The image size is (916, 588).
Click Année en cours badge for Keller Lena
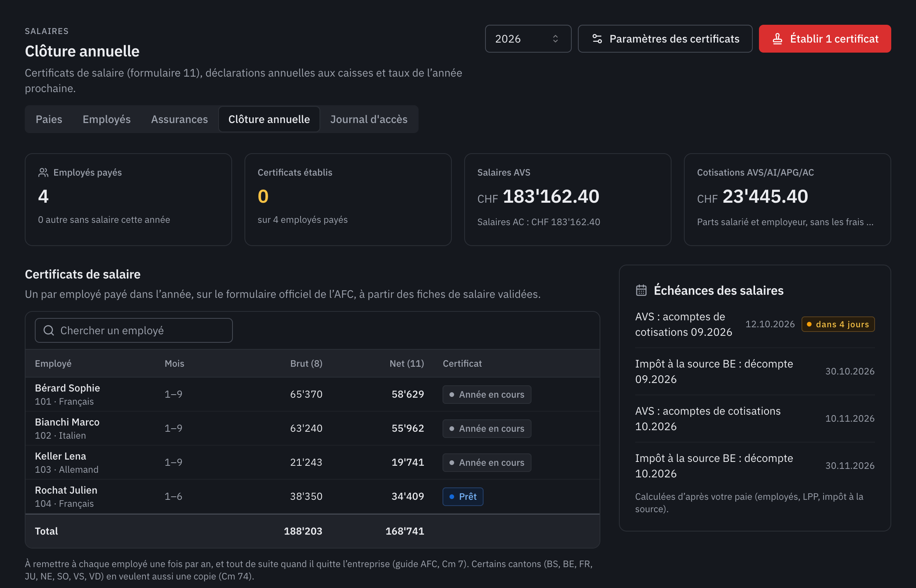pyautogui.click(x=487, y=463)
